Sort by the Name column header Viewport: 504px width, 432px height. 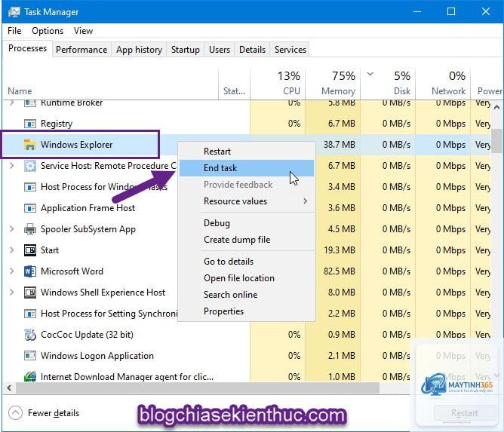(x=111, y=84)
